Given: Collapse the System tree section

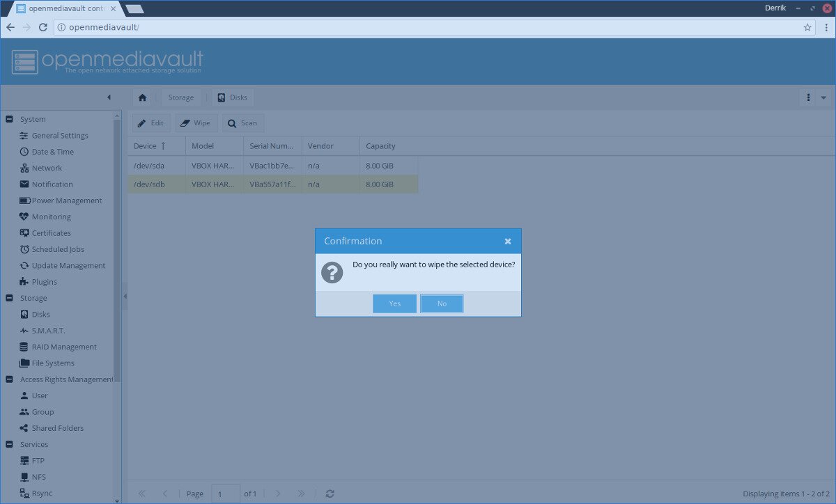Looking at the screenshot, I should coord(9,119).
